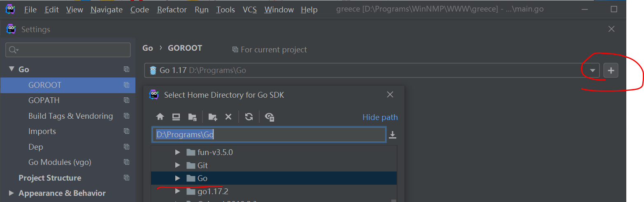This screenshot has height=202, width=644.
Task: Expand the fun-v3.5.0 folder
Action: pyautogui.click(x=177, y=152)
